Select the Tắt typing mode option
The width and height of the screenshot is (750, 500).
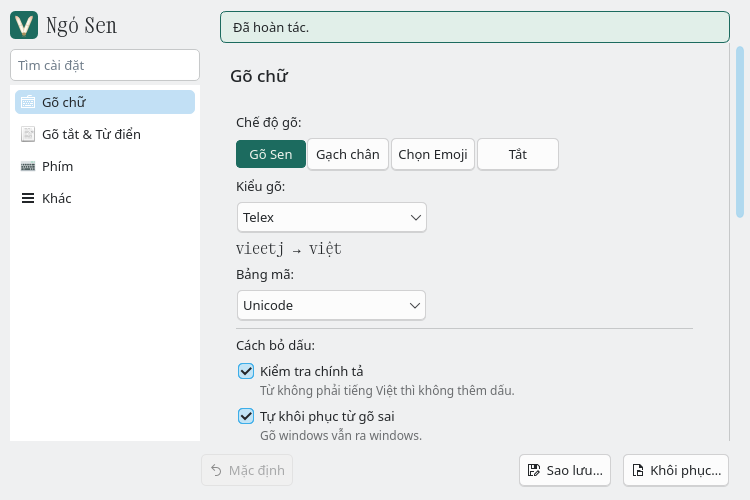518,154
